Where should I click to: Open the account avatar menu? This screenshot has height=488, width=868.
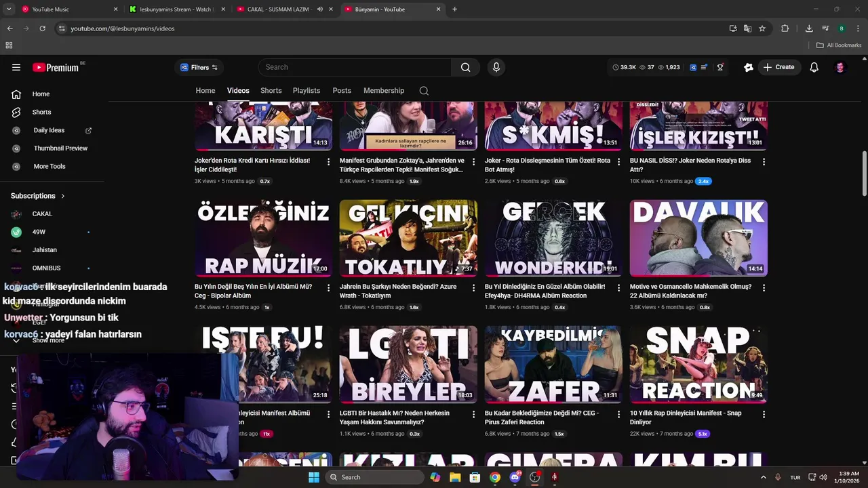pos(840,67)
